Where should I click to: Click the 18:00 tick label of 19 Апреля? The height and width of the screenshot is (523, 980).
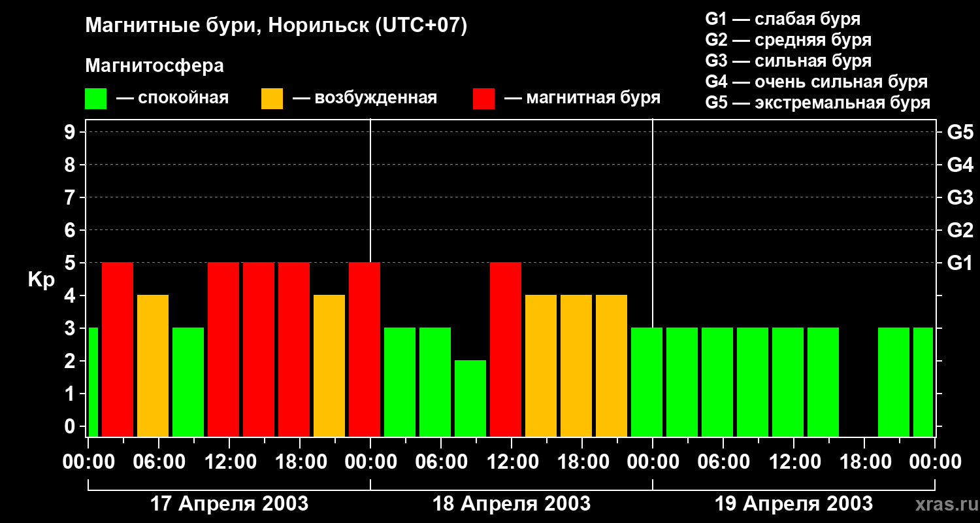[x=864, y=462]
